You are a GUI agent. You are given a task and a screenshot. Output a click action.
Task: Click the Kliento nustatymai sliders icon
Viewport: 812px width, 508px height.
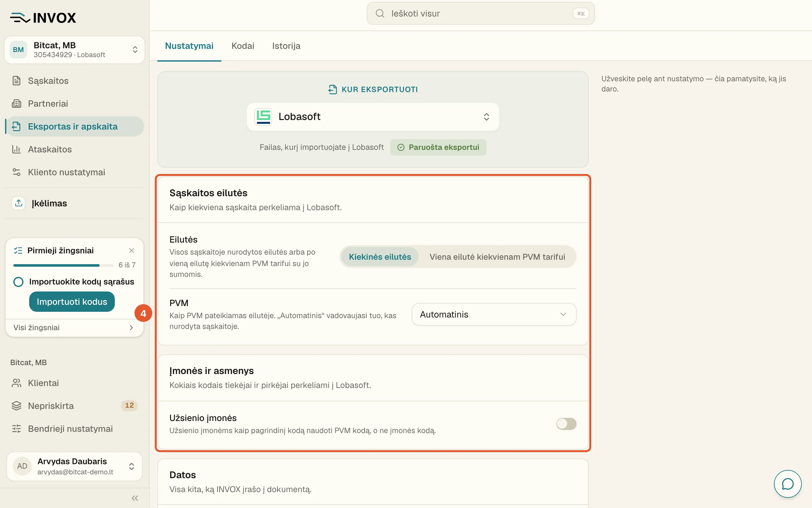[16, 172]
